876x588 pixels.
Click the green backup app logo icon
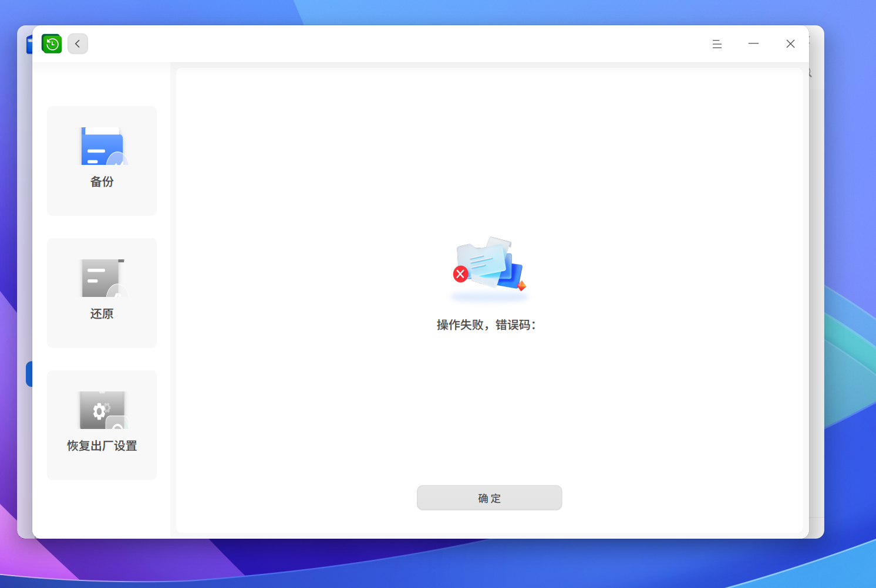[52, 44]
